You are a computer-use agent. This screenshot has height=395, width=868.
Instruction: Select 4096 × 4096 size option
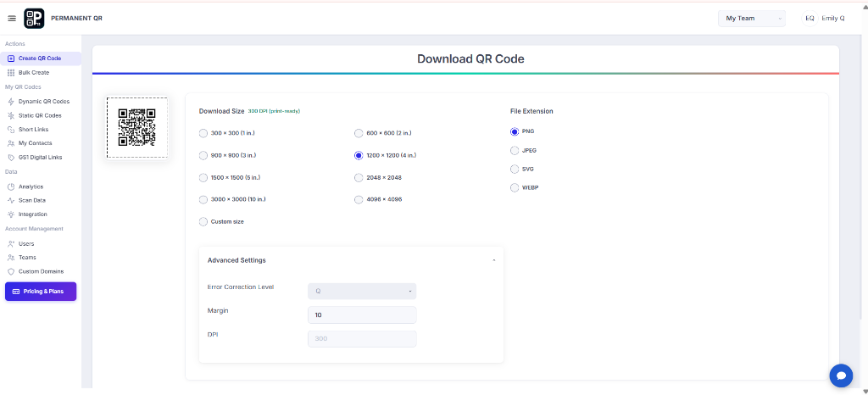coord(359,199)
